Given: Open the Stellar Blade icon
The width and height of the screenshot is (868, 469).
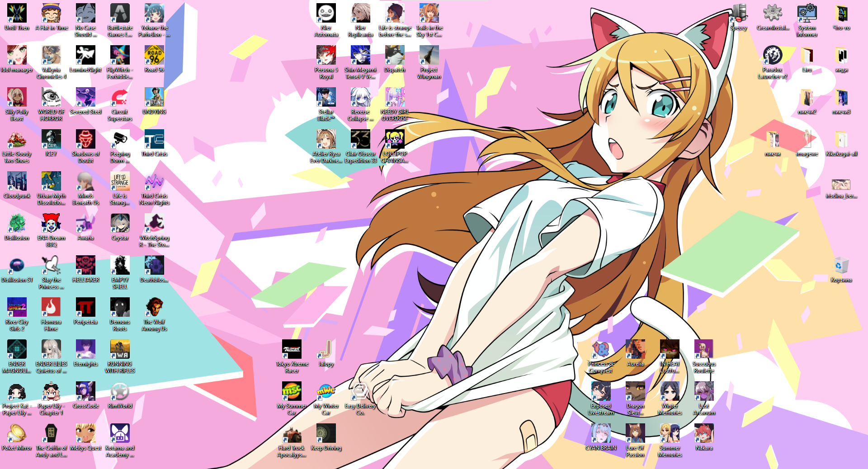Looking at the screenshot, I should pyautogui.click(x=326, y=104).
